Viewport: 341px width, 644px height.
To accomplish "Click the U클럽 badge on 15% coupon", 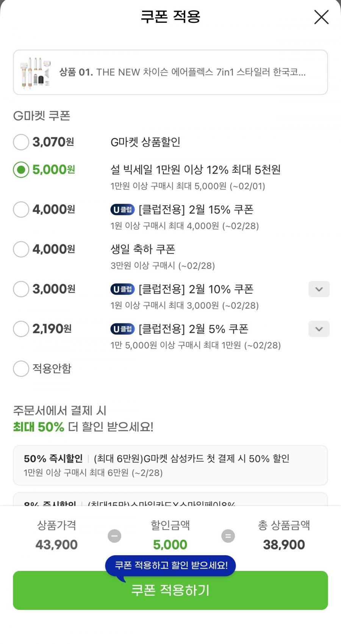I will point(122,210).
